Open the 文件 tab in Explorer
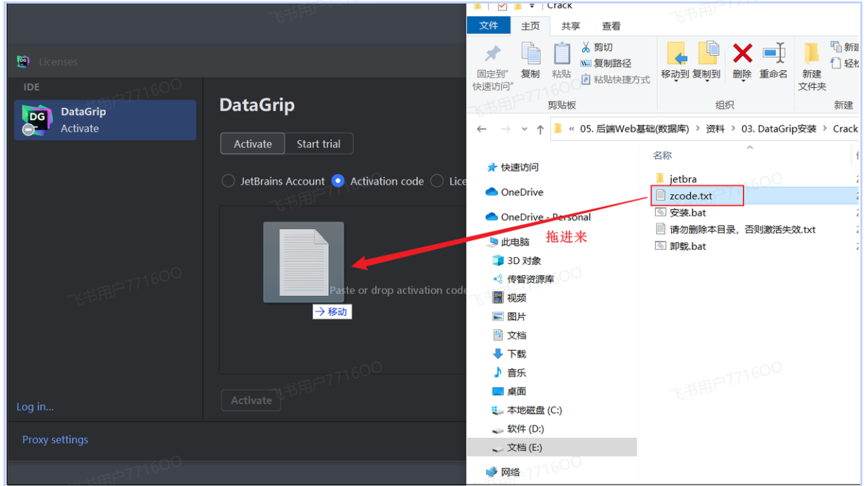The image size is (868, 486). point(489,25)
